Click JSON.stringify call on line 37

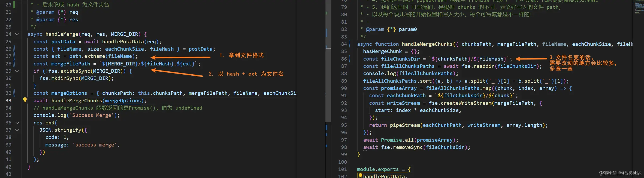(x=60, y=130)
